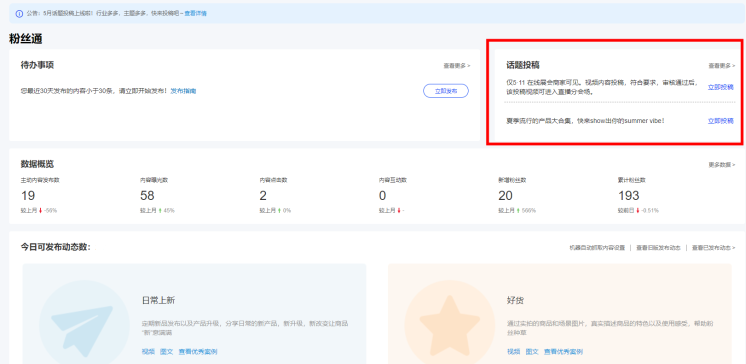Select 图文 under 日常上新
Viewport: 746px width, 364px height.
[x=167, y=352]
